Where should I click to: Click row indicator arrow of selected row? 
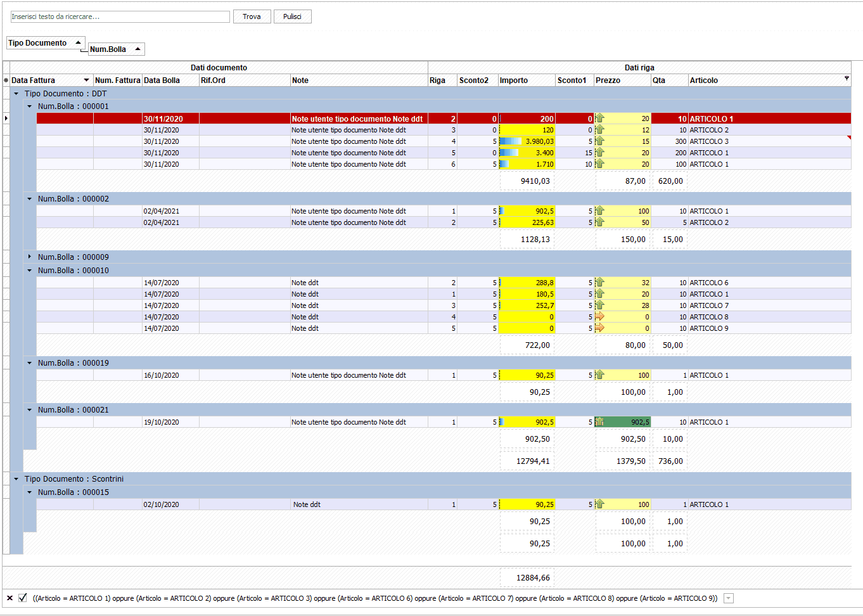(x=6, y=119)
